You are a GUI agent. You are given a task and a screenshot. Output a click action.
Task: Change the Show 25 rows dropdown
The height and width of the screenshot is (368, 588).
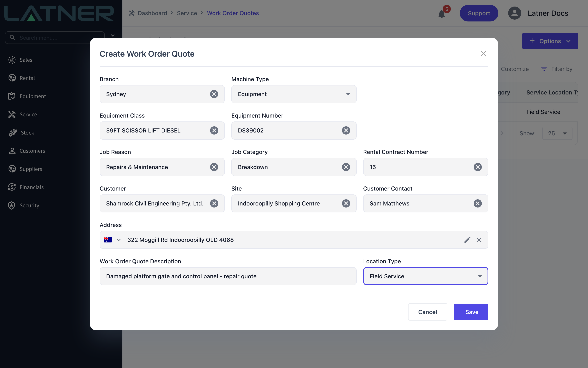click(557, 133)
